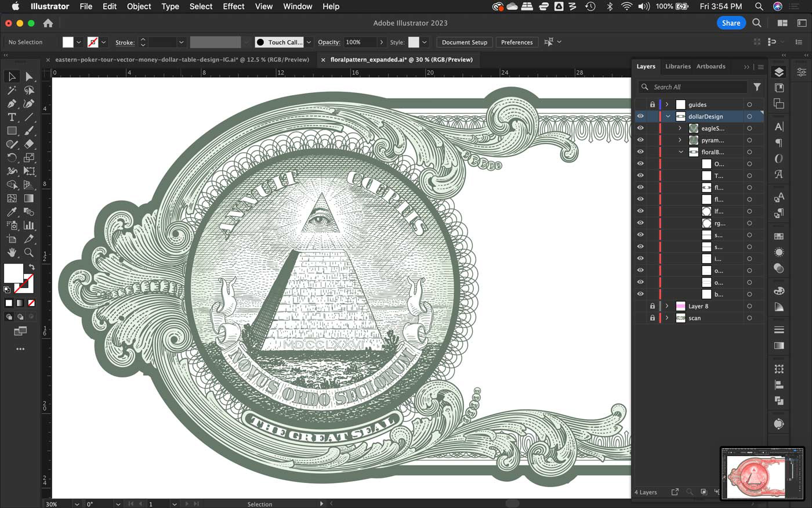Switch to eastern-poker-tour document tab

coord(182,59)
